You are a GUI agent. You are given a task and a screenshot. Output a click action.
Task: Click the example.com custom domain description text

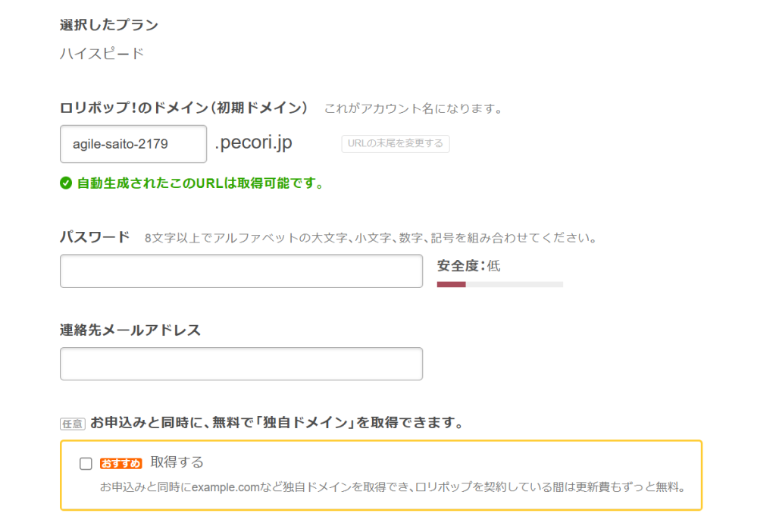(393, 487)
